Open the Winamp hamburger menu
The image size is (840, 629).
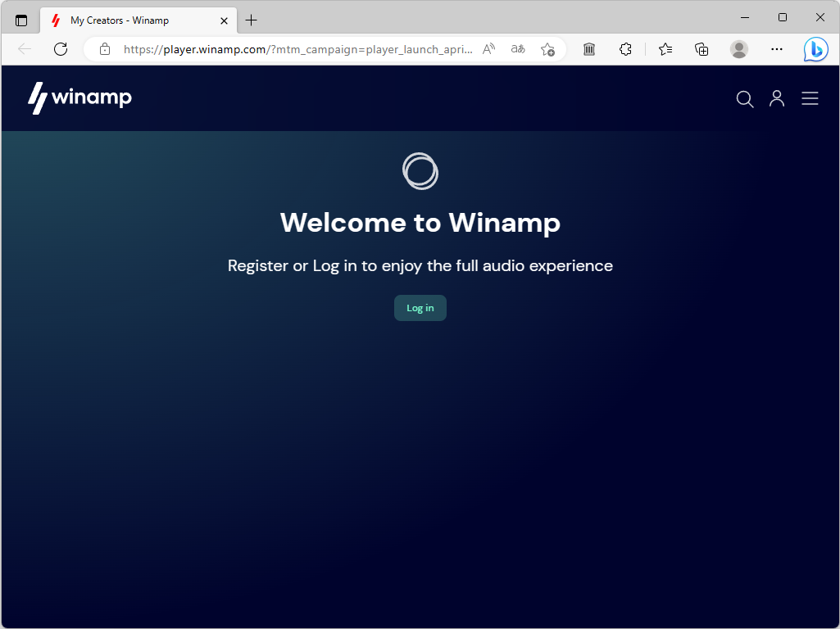[810, 98]
